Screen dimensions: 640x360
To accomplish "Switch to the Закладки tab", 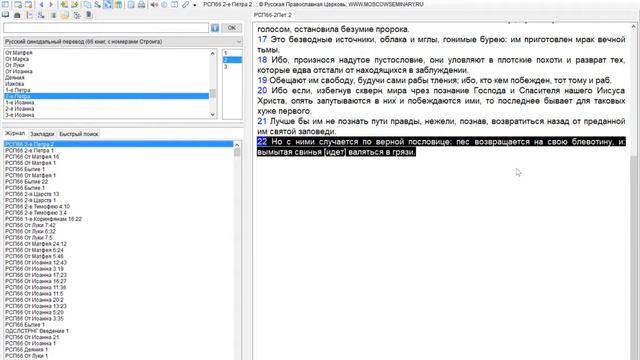I will 42,134.
